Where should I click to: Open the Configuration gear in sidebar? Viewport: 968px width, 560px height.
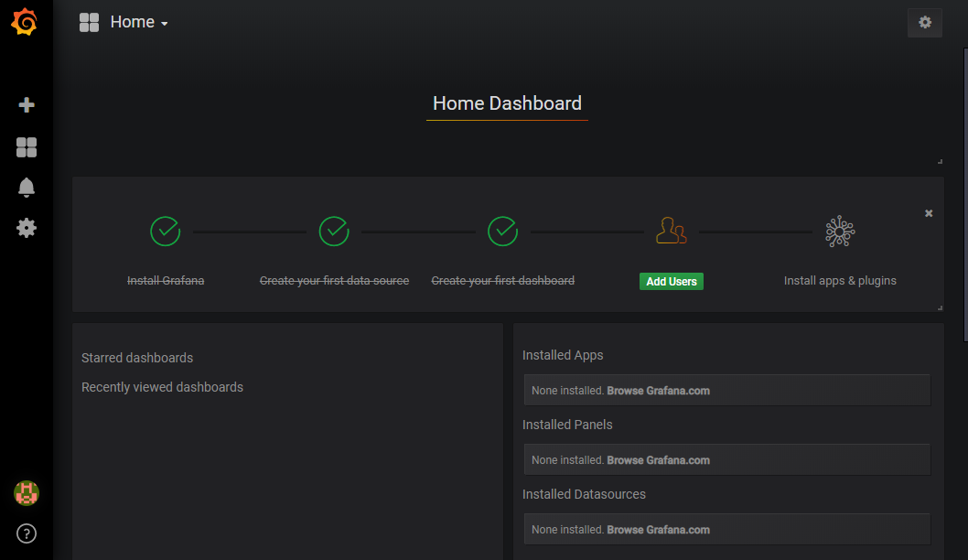(x=27, y=228)
